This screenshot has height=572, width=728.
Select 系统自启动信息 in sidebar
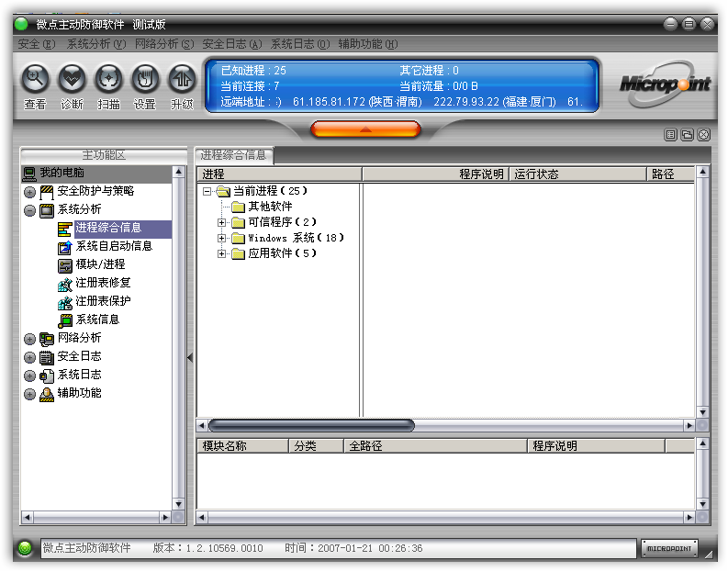(x=114, y=246)
